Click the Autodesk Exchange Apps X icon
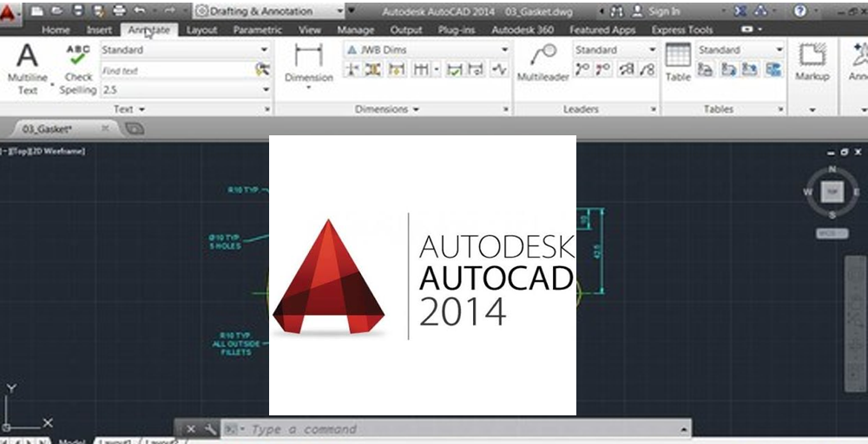Screen dimensions: 868x444 pyautogui.click(x=740, y=10)
